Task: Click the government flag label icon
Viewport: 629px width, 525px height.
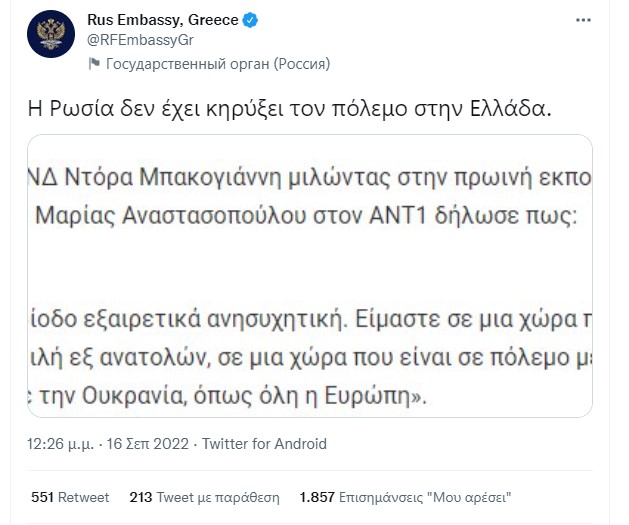Action: click(x=94, y=63)
